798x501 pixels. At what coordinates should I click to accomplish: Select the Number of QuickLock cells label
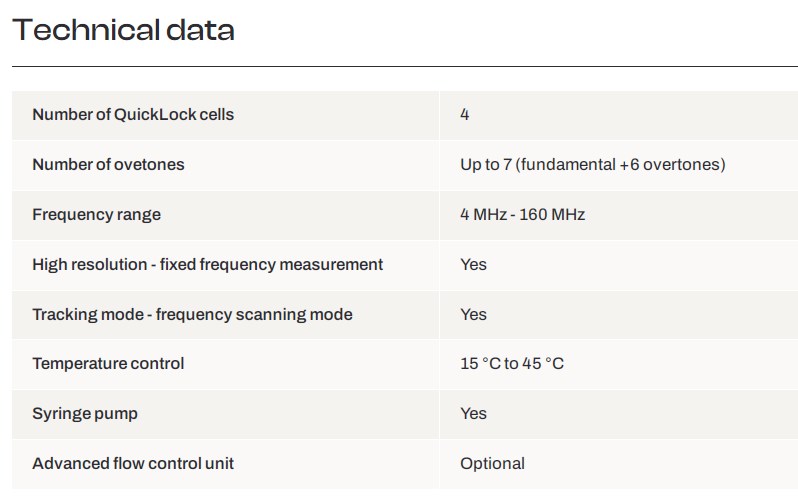tap(133, 115)
